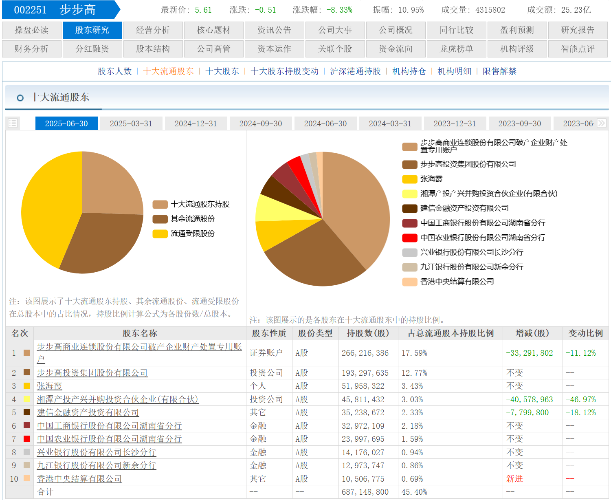Open the 核心题材 tab
The width and height of the screenshot is (611, 500).
pos(214,30)
